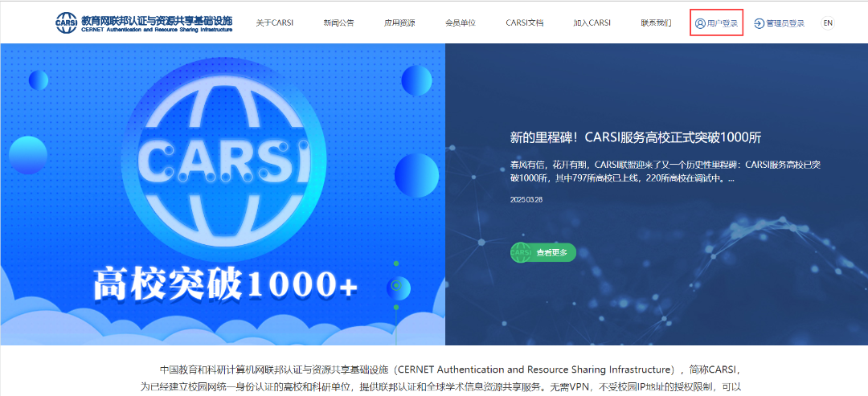Go to the 新闻公告 section
The width and height of the screenshot is (868, 396).
point(338,23)
